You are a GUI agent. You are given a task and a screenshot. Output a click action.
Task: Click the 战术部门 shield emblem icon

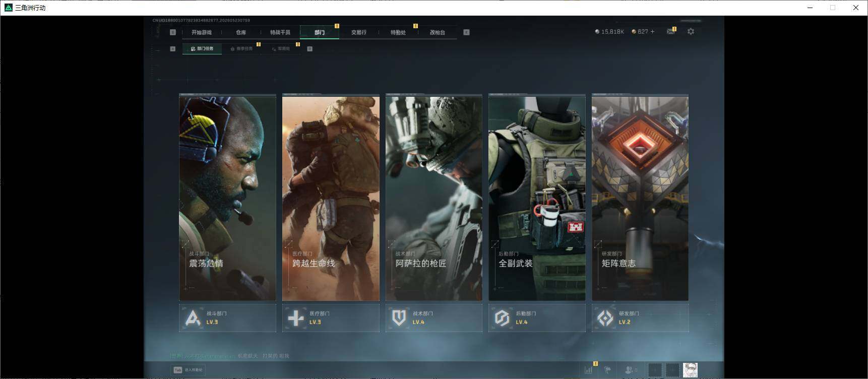pos(399,318)
